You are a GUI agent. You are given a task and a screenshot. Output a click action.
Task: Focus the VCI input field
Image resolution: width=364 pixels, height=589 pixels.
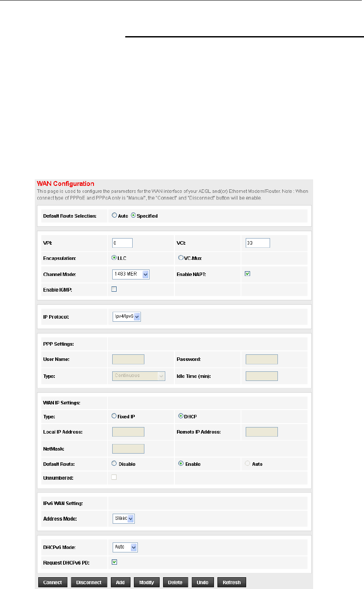[x=258, y=243]
